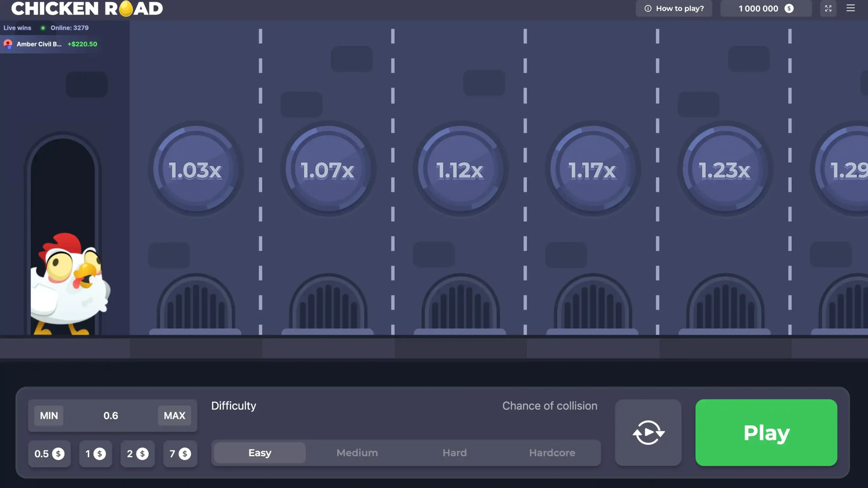Select Medium difficulty
Viewport: 868px width, 488px height.
pos(357,453)
